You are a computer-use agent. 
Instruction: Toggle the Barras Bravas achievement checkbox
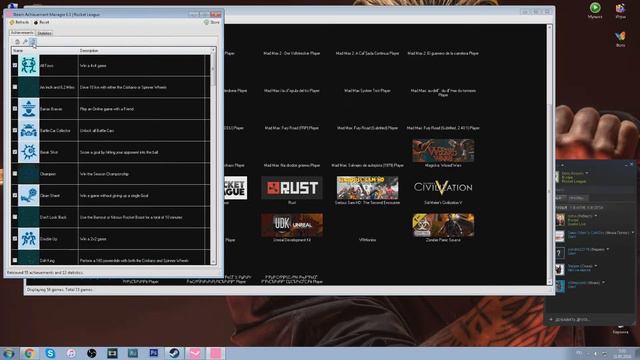tap(15, 109)
